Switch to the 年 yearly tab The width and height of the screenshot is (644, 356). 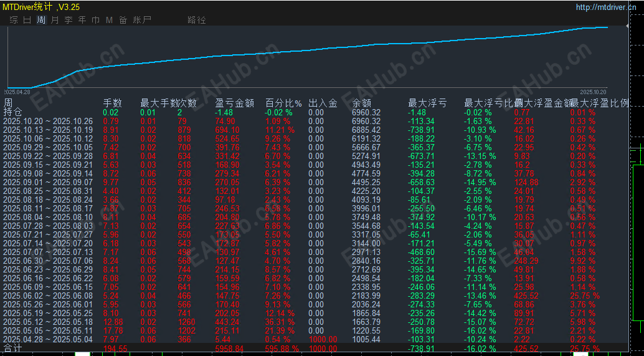[x=82, y=20]
